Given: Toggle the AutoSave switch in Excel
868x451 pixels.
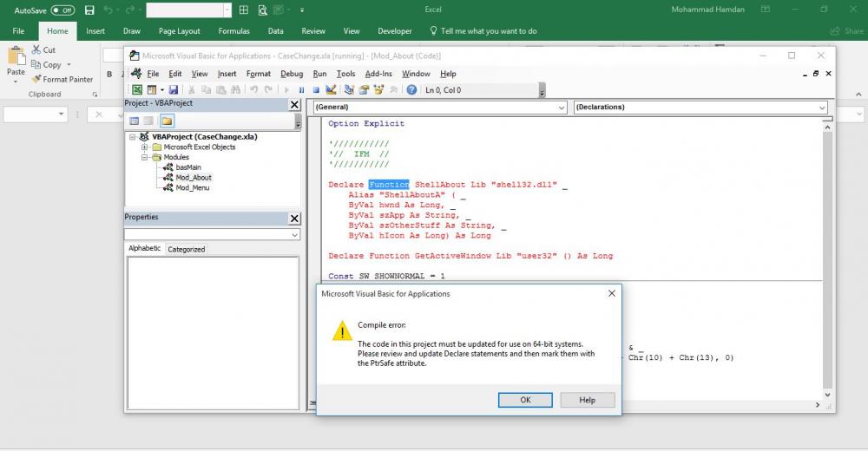Looking at the screenshot, I should (62, 10).
